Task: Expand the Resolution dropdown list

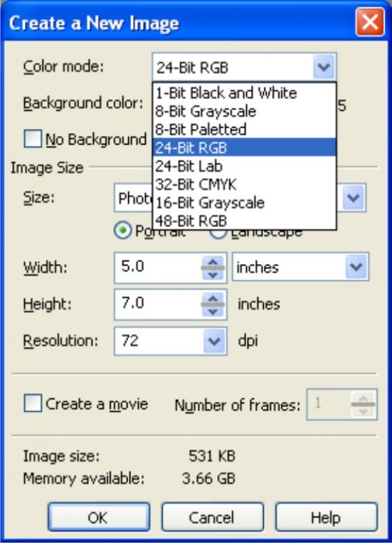Action: click(x=214, y=341)
